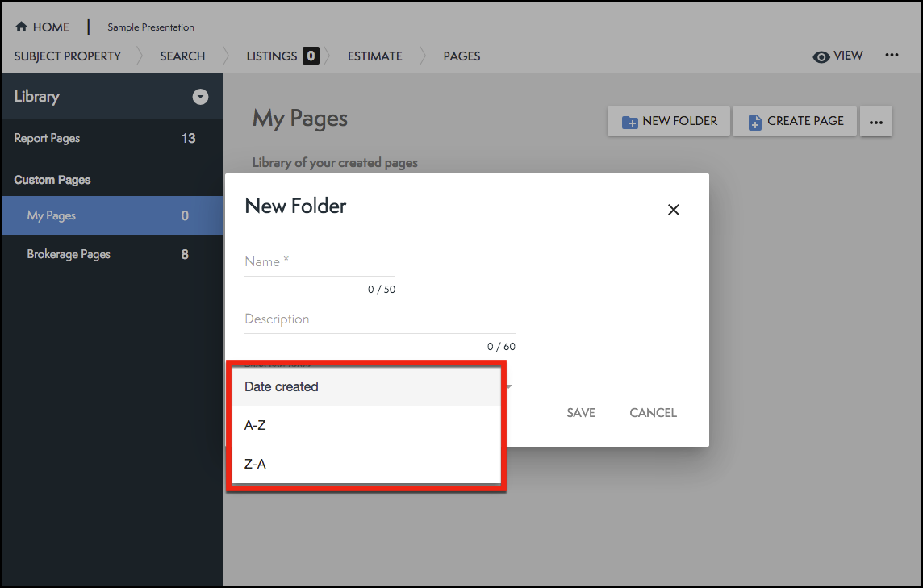
Task: Open My Pages three-dot more button
Action: 876,122
